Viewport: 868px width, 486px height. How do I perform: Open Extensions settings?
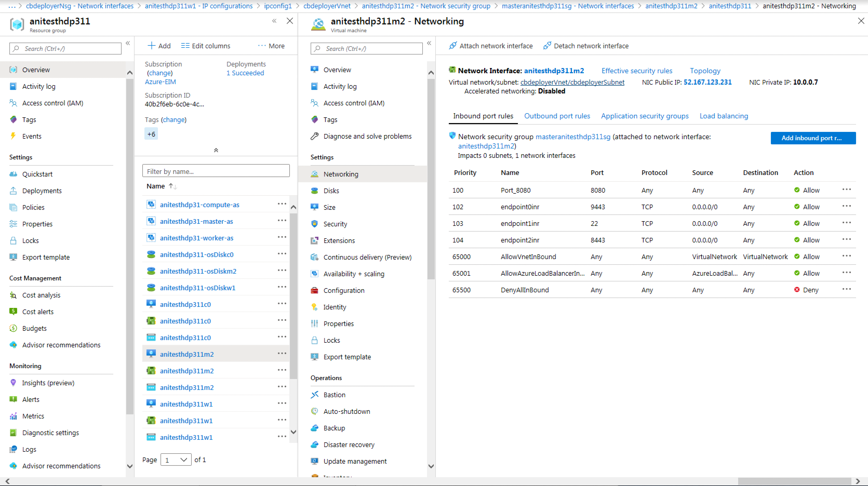[x=339, y=240]
